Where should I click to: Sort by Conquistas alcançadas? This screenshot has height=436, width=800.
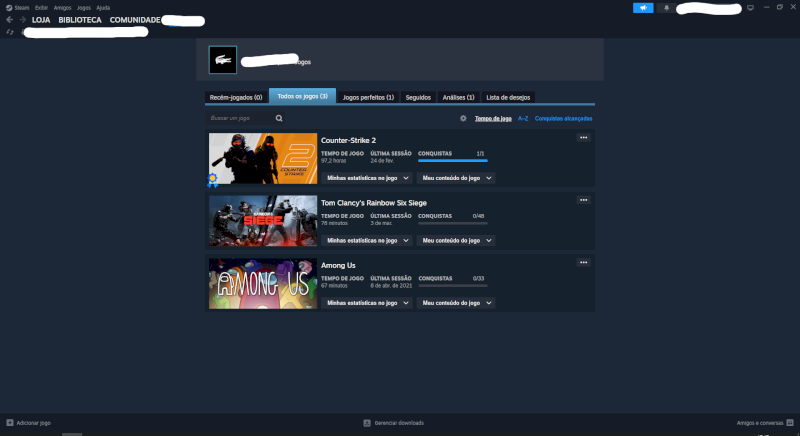(x=563, y=118)
